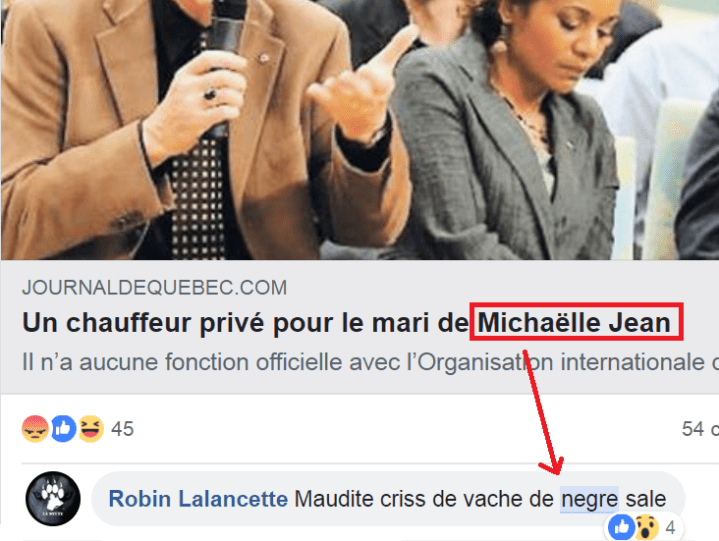
Task: Click the JOURNALDEQUEBEC.COM source label
Action: click(x=155, y=287)
